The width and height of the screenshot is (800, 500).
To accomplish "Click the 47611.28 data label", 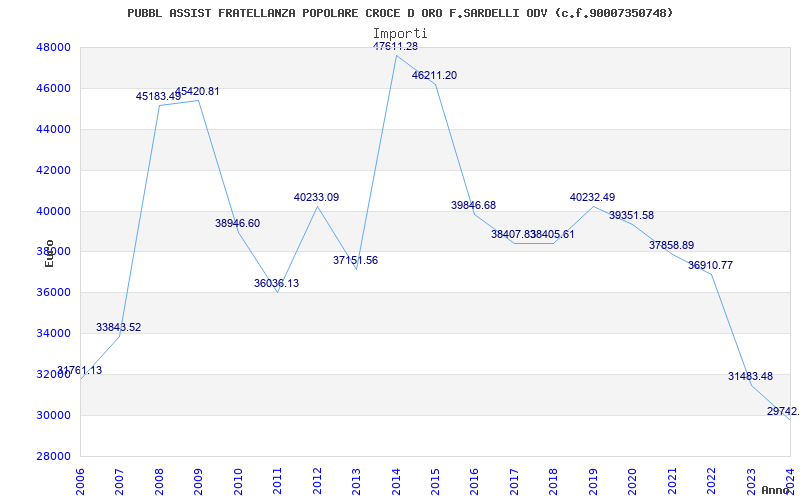I will (x=395, y=46).
